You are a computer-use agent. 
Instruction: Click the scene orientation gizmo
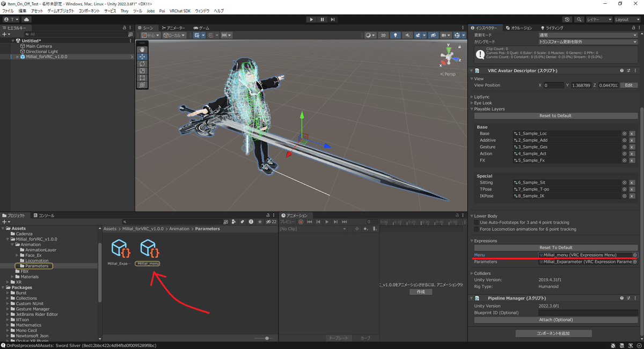pos(449,56)
